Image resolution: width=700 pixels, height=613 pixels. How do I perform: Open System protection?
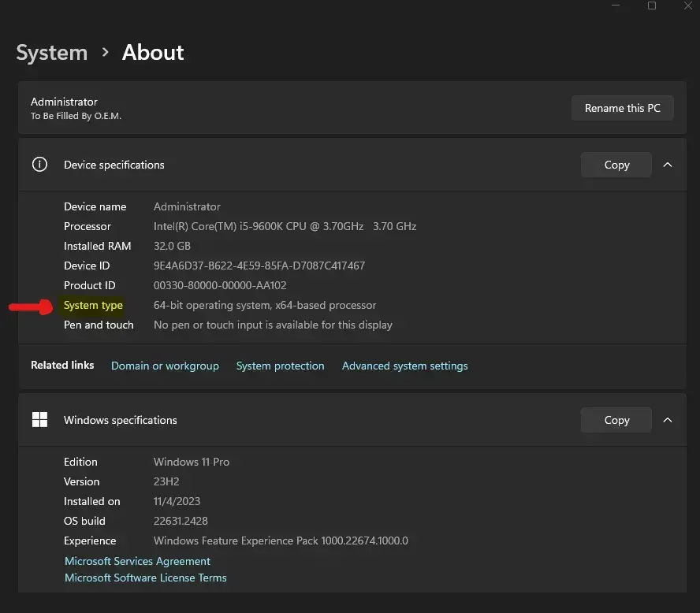(x=280, y=366)
